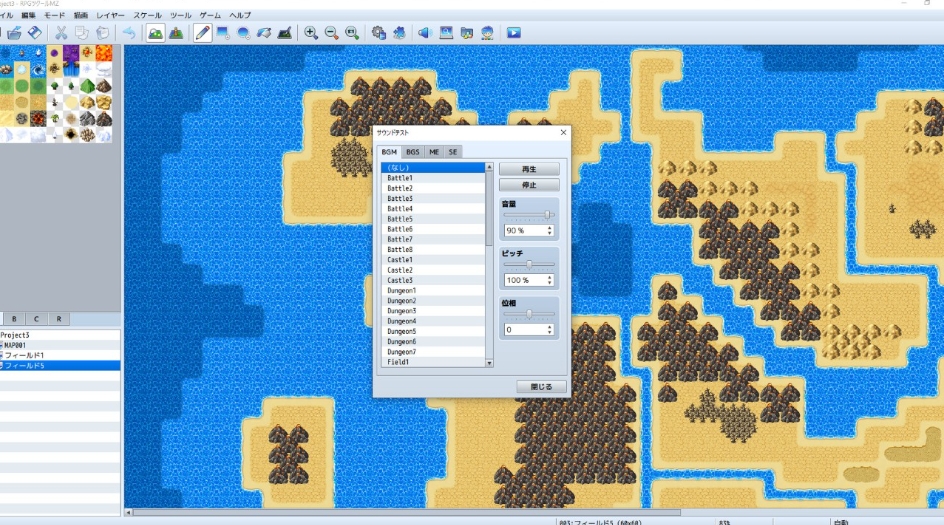The image size is (944, 525).
Task: Switch tileset palette to tab R
Action: pos(58,319)
